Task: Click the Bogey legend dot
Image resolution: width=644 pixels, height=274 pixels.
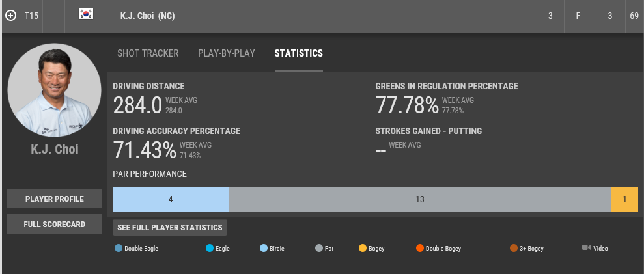Action: [x=363, y=248]
